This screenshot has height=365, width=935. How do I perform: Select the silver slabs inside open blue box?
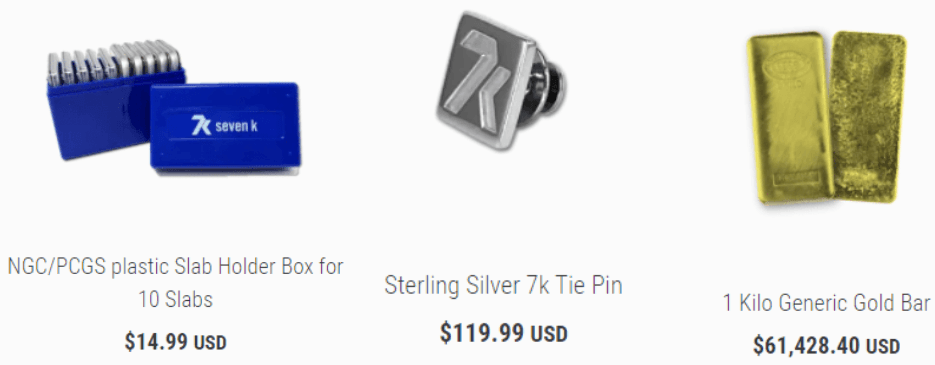(114, 61)
